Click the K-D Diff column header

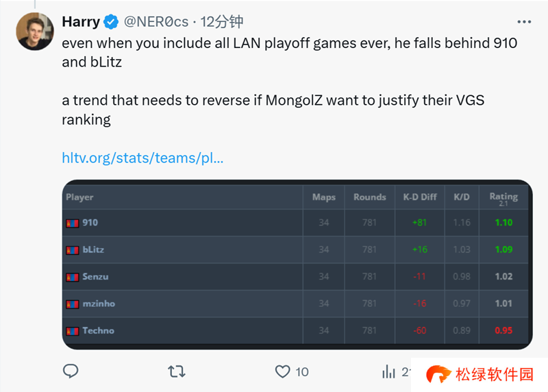[420, 197]
